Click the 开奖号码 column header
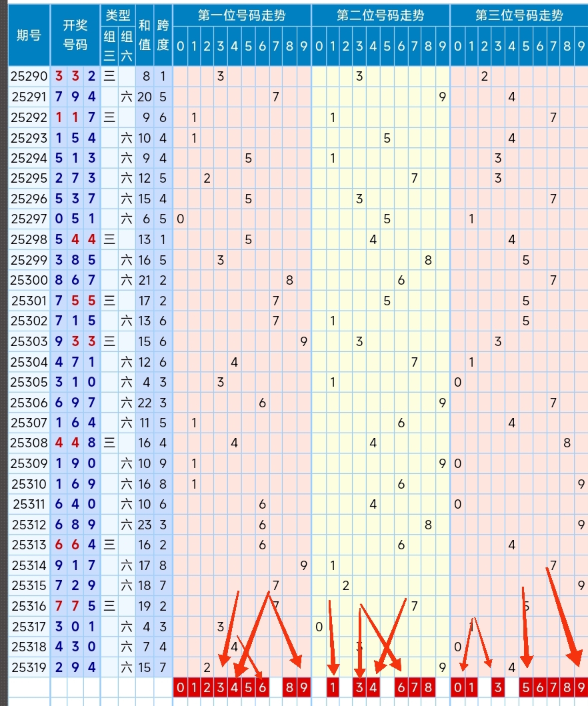The width and height of the screenshot is (588, 706). pyautogui.click(x=75, y=35)
